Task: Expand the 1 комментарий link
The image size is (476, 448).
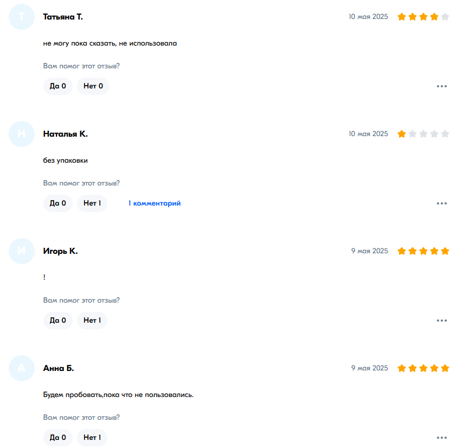Action: (x=154, y=203)
